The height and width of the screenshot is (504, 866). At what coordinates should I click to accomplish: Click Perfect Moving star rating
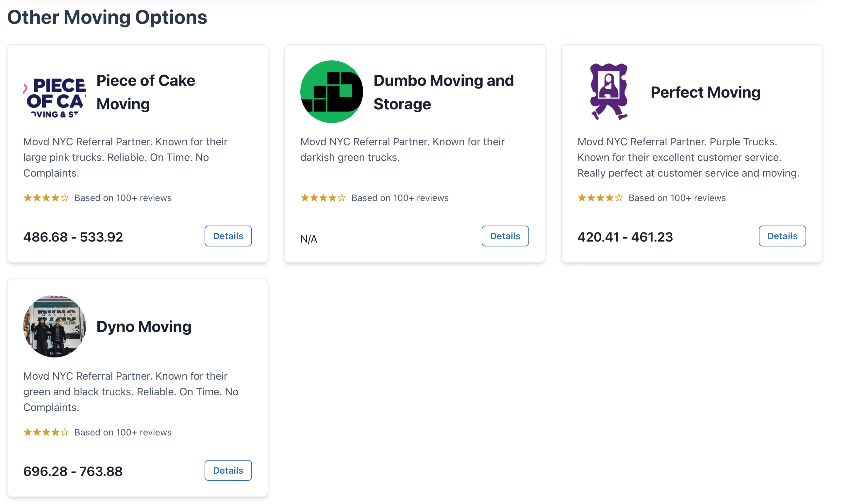tap(600, 198)
